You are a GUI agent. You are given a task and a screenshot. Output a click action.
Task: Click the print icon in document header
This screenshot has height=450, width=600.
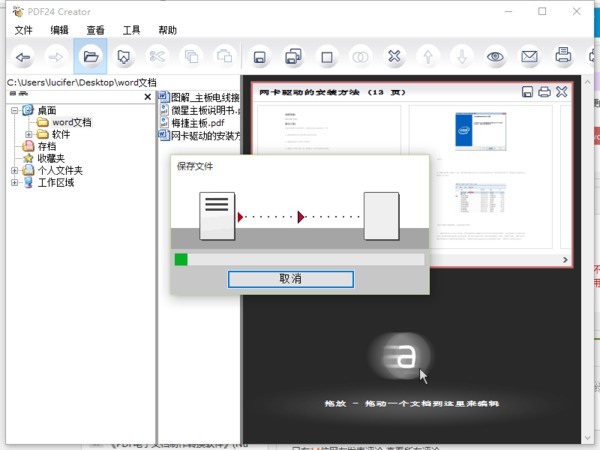(544, 92)
